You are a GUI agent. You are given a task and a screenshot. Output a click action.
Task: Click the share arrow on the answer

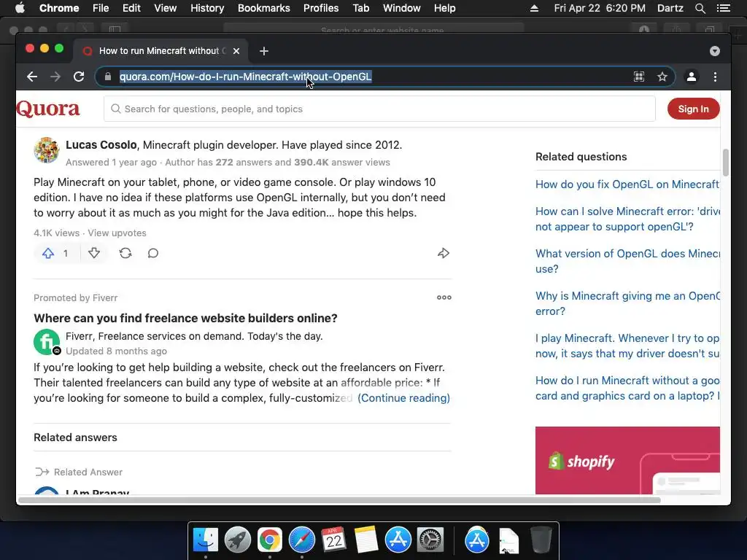443,253
